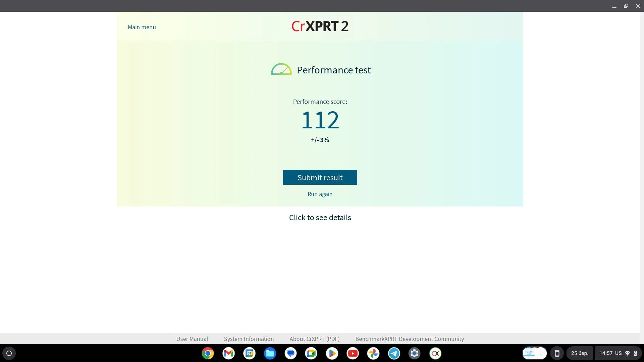Open the holding space tray preview
This screenshot has width=644, height=362.
535,353
